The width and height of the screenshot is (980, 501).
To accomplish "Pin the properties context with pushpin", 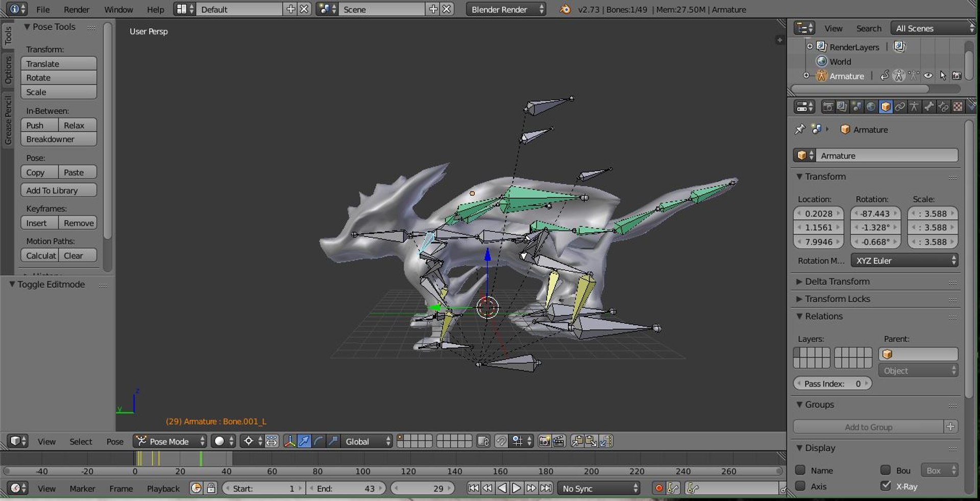I will click(800, 129).
